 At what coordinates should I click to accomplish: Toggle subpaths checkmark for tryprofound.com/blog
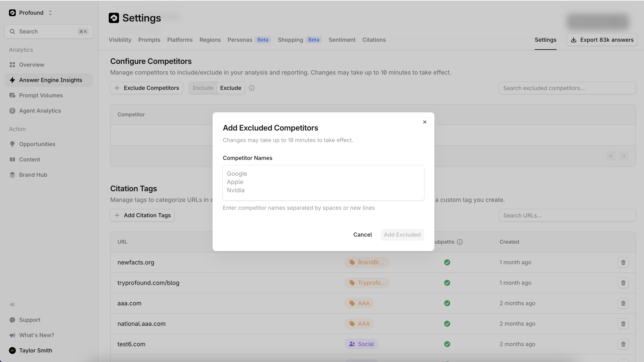pos(447,283)
